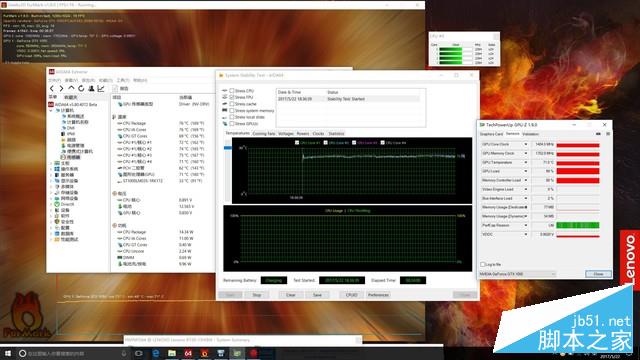This screenshot has width=640, height=360.
Task: Click the temperature graph vertical scrollbar
Action: tap(227, 171)
